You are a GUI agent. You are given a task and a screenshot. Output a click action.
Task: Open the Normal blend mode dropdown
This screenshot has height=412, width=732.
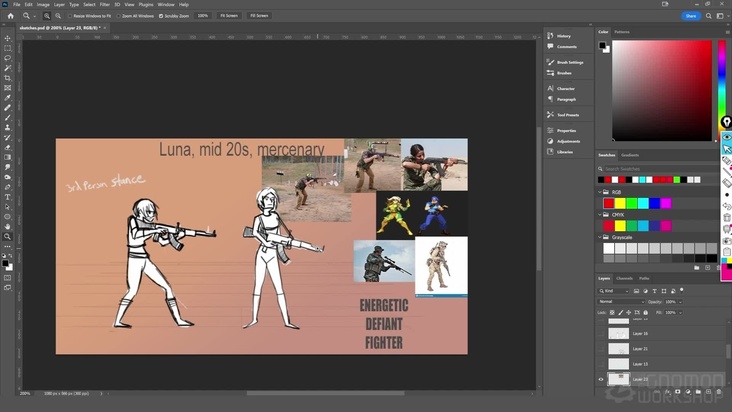(620, 301)
